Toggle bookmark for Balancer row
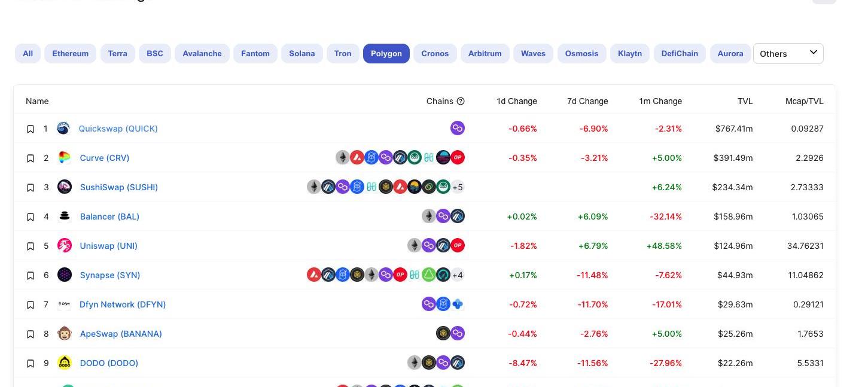The height and width of the screenshot is (387, 868). click(31, 217)
